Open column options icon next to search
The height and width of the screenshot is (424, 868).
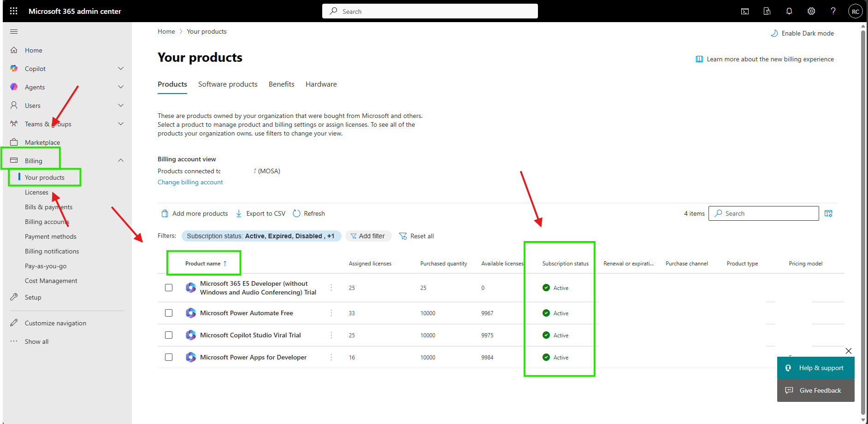point(828,213)
